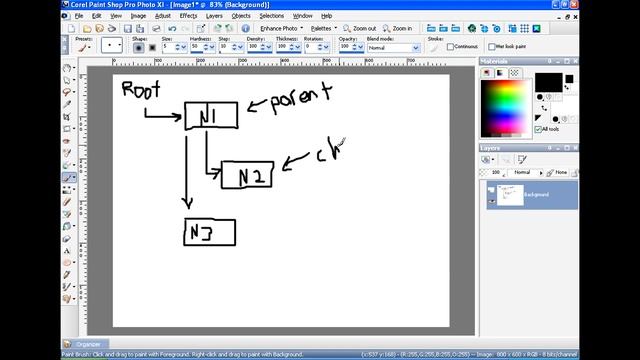Select the Clone Brush tool

pos(67,165)
